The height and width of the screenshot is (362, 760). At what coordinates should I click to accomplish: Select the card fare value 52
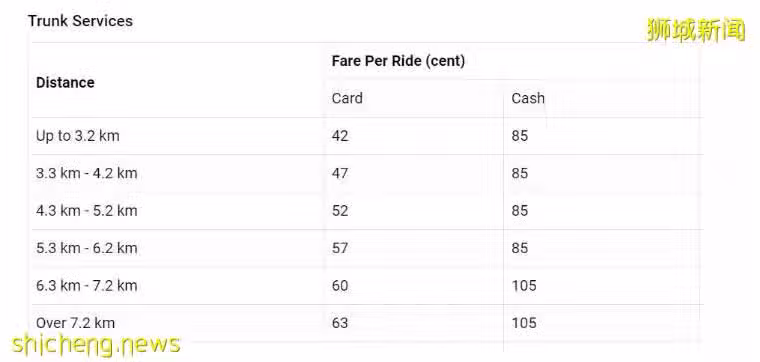coord(340,211)
